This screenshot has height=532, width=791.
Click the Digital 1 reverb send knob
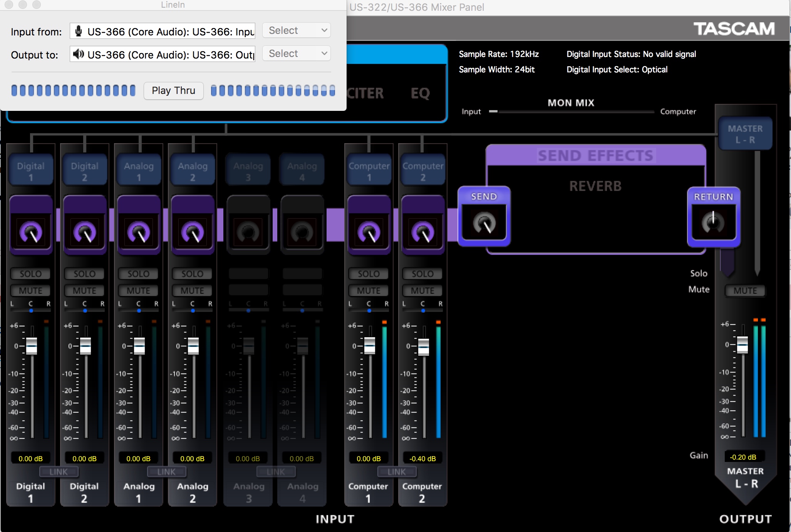(31, 232)
